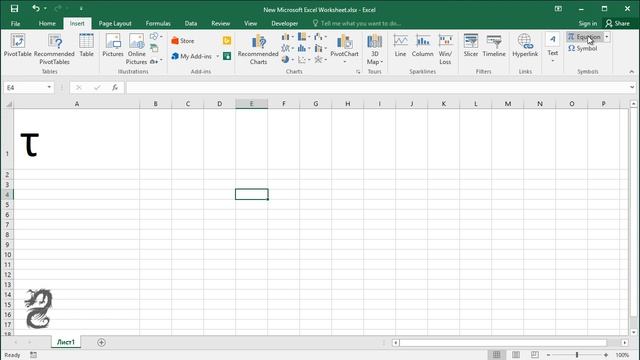The height and width of the screenshot is (360, 640).
Task: Click the Undo arrow icon
Action: point(36,8)
